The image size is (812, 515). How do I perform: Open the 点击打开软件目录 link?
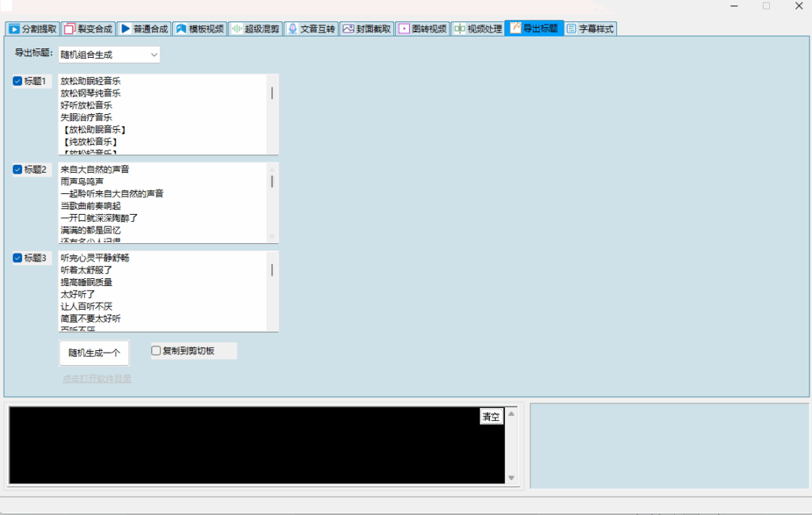[x=97, y=379]
